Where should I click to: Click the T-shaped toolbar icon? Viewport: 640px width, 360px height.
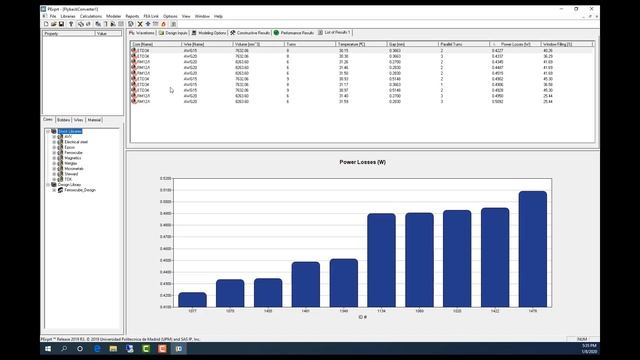click(106, 24)
